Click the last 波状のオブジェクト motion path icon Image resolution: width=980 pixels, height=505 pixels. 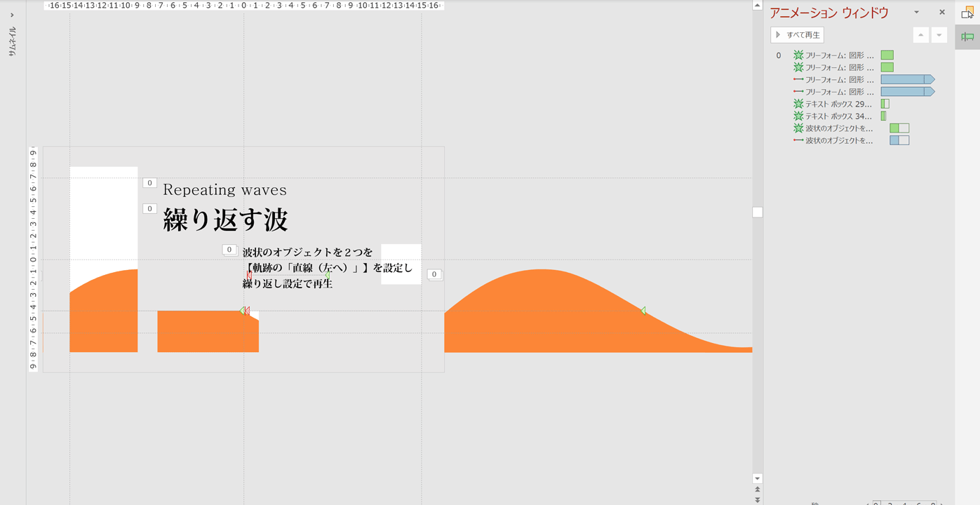(x=798, y=141)
